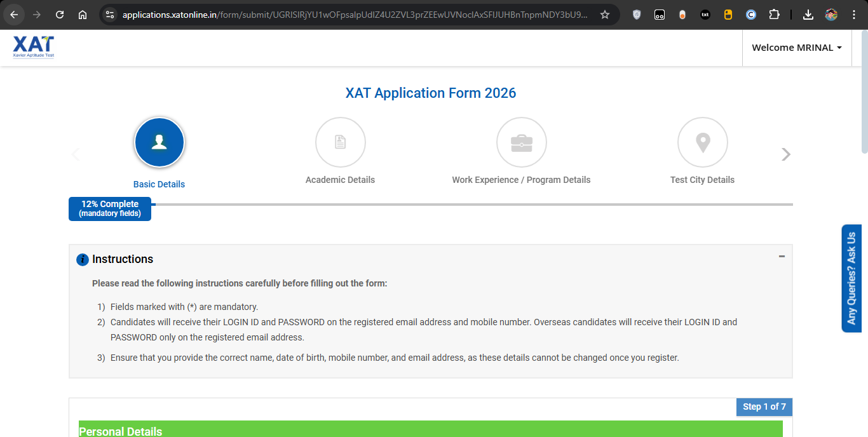The image size is (868, 437).
Task: Bookmark this page with the star icon
Action: (x=605, y=15)
